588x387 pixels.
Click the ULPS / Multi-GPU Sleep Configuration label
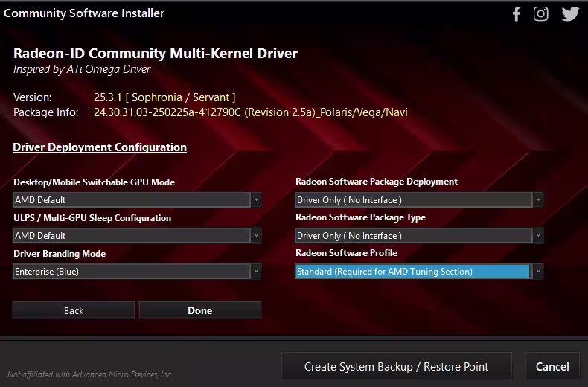[92, 218]
